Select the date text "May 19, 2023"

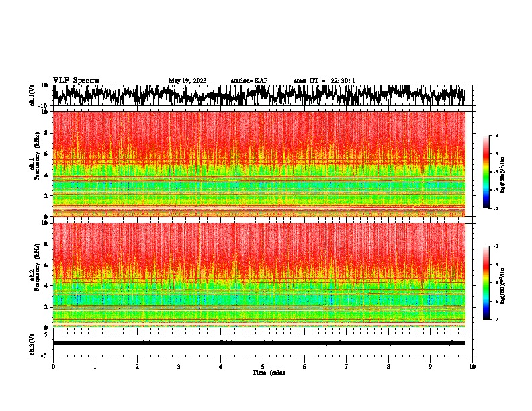tap(187, 81)
